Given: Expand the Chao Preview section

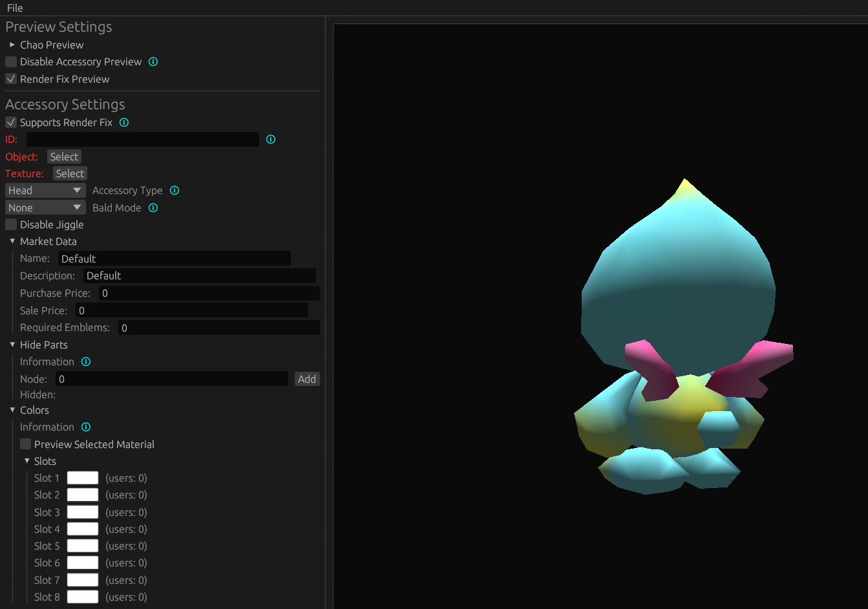Looking at the screenshot, I should (11, 45).
